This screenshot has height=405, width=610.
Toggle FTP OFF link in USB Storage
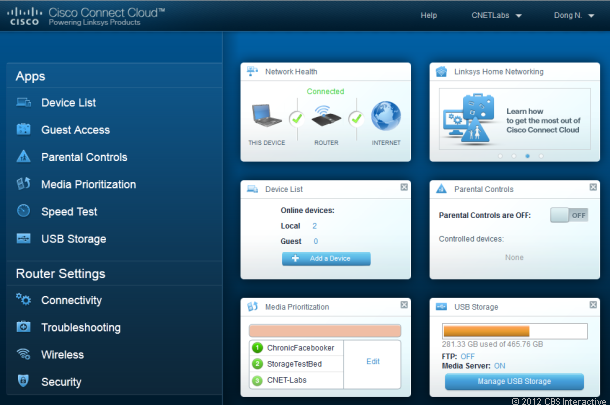click(468, 356)
